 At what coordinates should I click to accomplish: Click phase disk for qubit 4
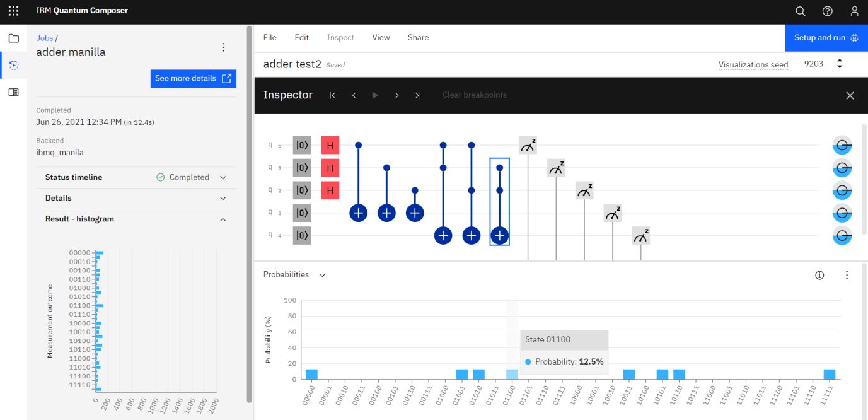pyautogui.click(x=842, y=236)
